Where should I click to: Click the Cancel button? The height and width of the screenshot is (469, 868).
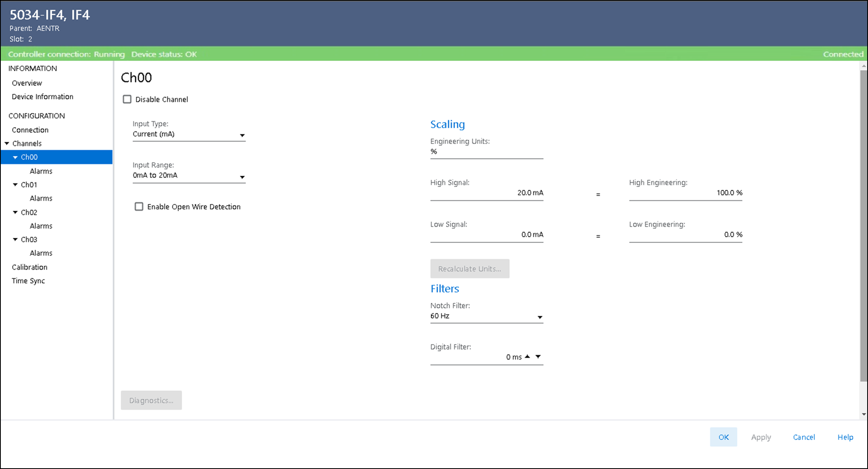[x=804, y=437]
